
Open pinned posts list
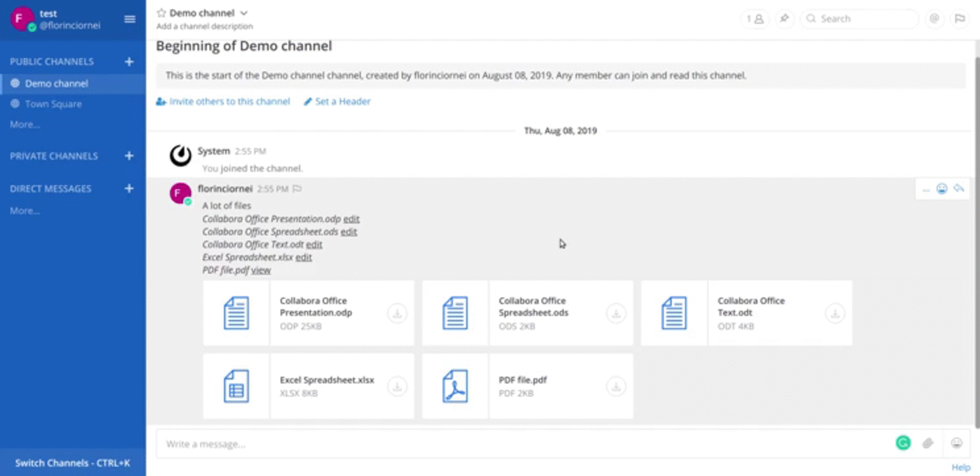(x=785, y=19)
